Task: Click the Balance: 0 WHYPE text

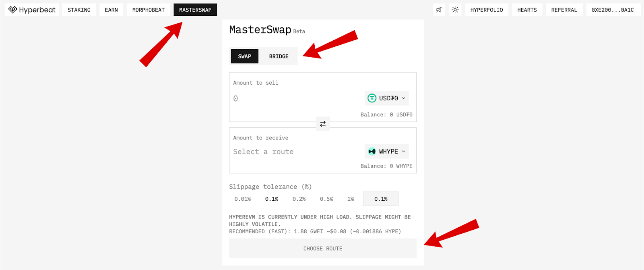Action: (x=386, y=166)
